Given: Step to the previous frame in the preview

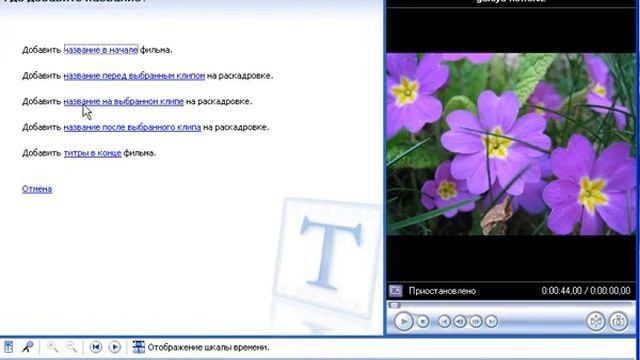Looking at the screenshot, I should click(x=460, y=322).
